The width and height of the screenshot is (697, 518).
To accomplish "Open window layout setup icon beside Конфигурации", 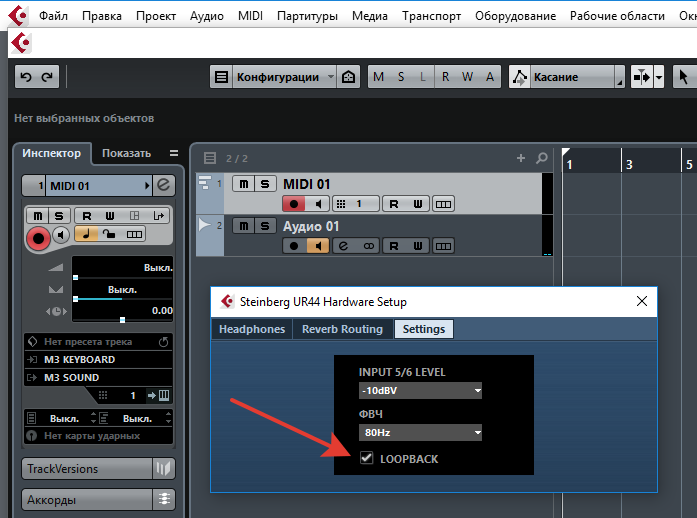I will point(221,77).
